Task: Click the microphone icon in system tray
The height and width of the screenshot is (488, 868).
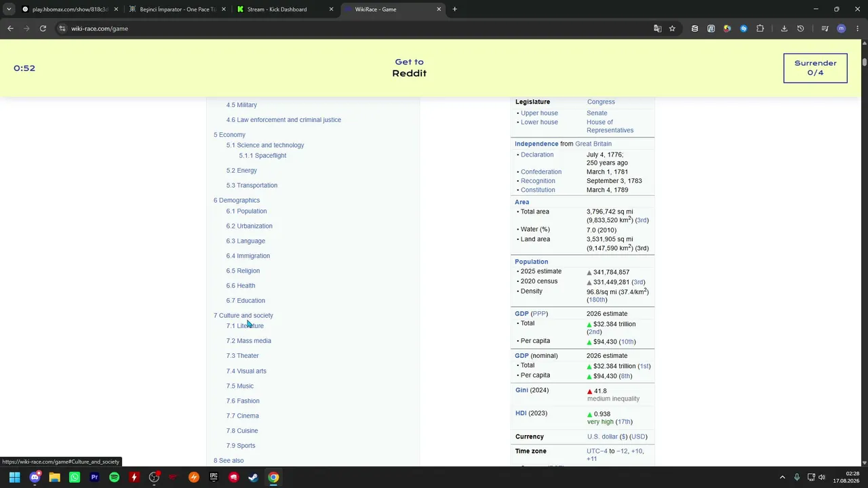Action: point(797,477)
